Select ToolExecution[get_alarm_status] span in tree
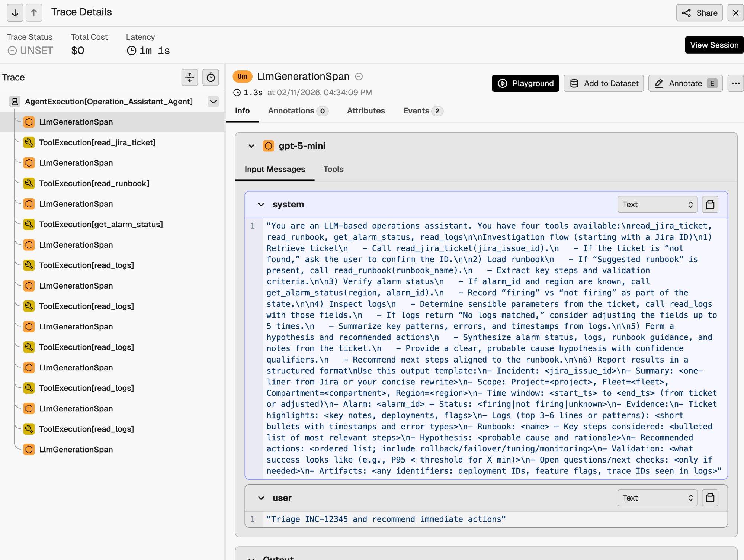The image size is (744, 560). click(x=101, y=224)
